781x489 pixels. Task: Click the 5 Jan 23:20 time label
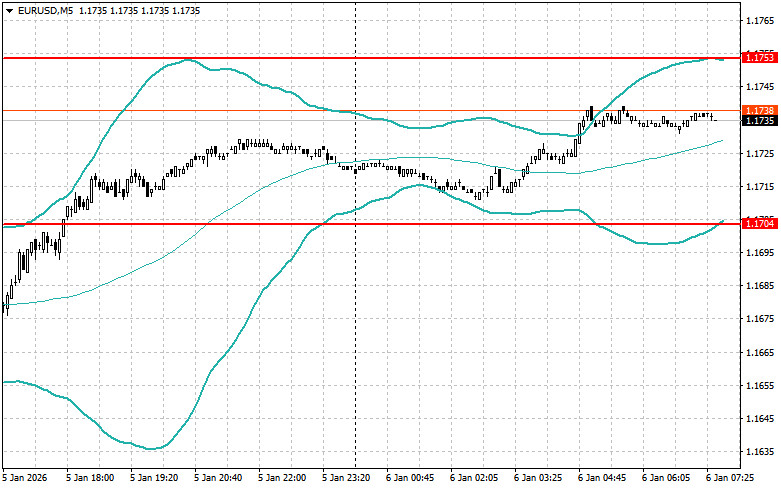(346, 478)
